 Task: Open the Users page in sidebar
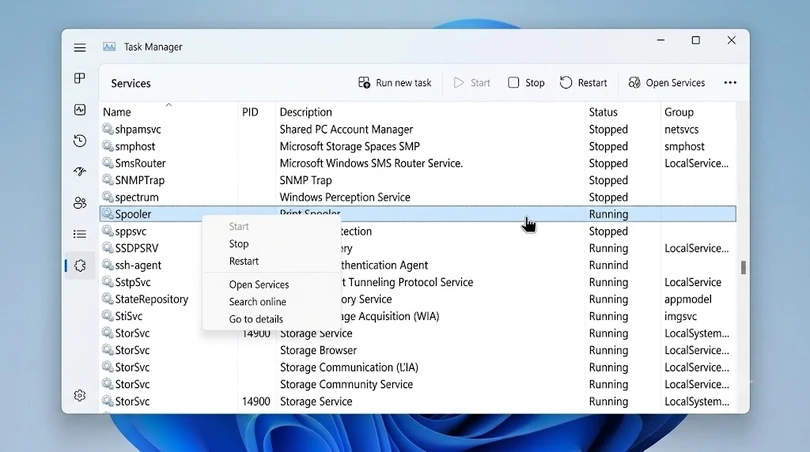80,203
